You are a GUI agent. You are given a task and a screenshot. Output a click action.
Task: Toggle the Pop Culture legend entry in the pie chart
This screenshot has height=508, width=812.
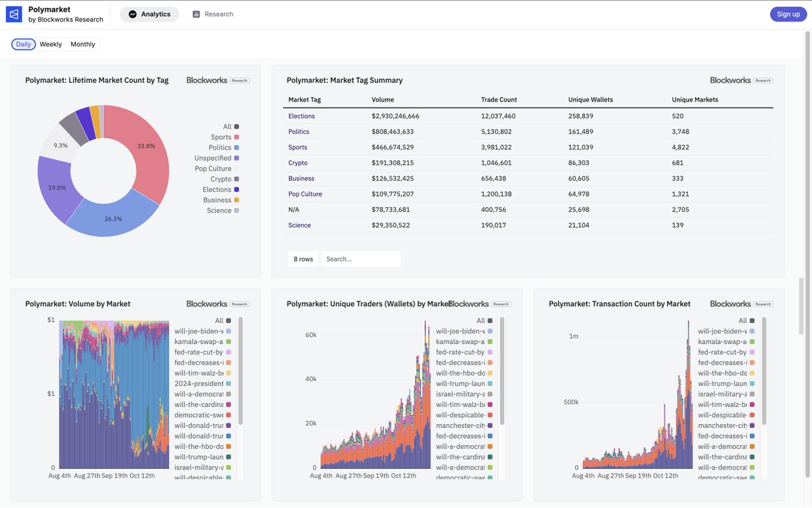click(x=217, y=169)
